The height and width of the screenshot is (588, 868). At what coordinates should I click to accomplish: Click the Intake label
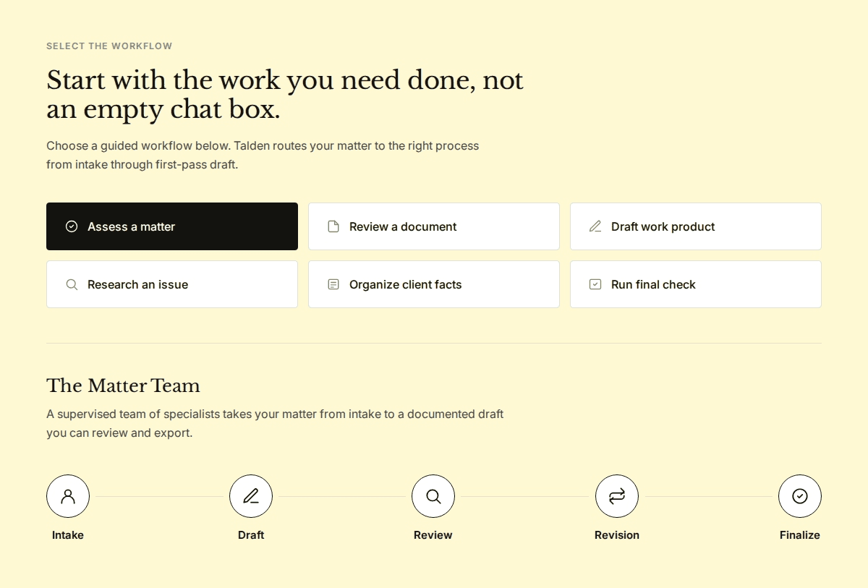coord(68,535)
